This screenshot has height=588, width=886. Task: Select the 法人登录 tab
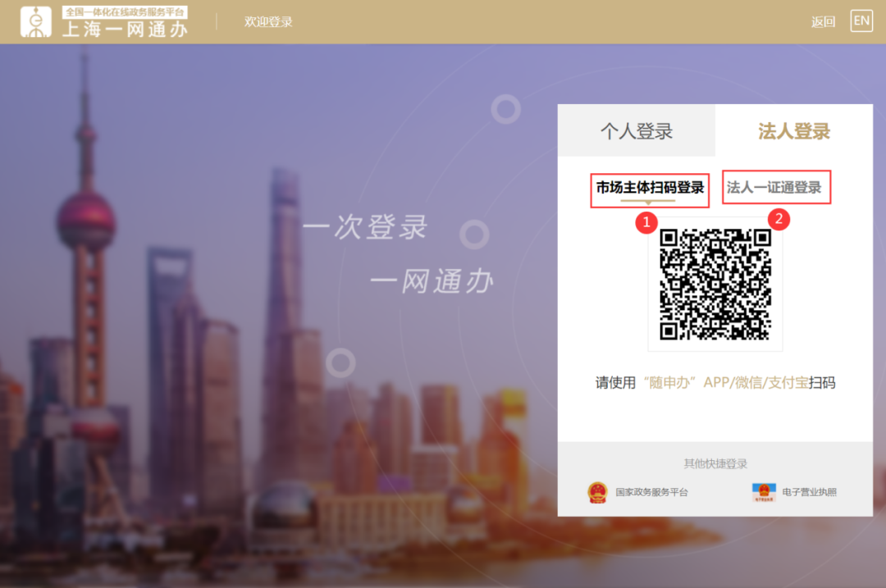(793, 131)
